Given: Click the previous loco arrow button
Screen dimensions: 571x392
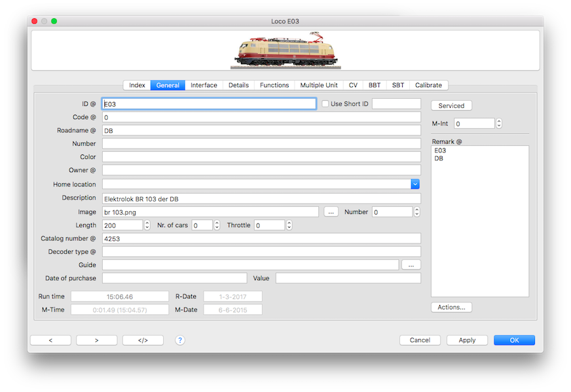Looking at the screenshot, I should [x=50, y=340].
